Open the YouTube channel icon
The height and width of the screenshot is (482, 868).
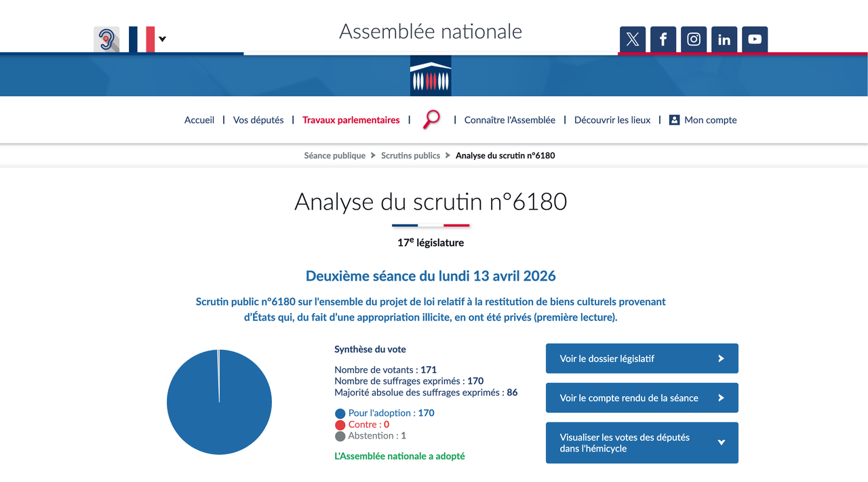point(755,39)
